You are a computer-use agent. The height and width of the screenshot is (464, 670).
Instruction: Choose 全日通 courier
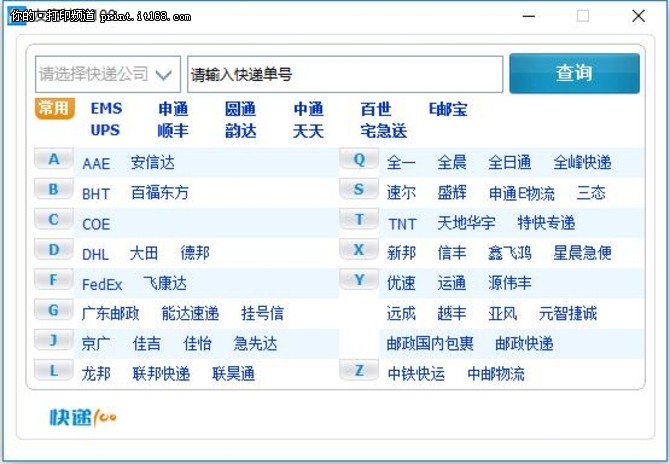tap(510, 163)
